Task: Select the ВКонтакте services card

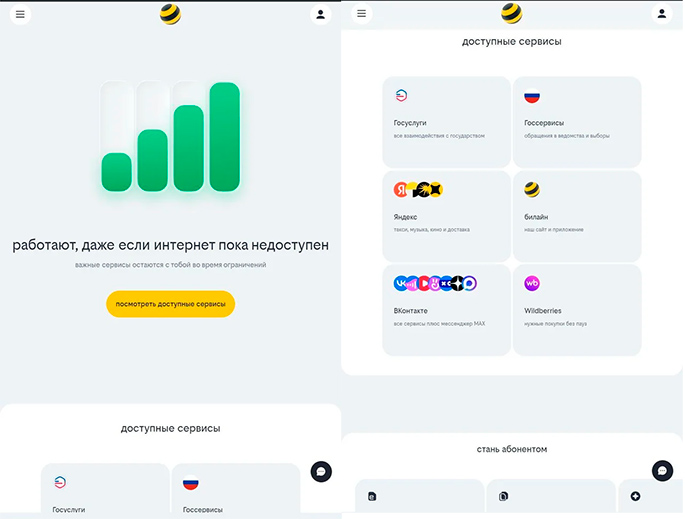Action: pyautogui.click(x=446, y=310)
